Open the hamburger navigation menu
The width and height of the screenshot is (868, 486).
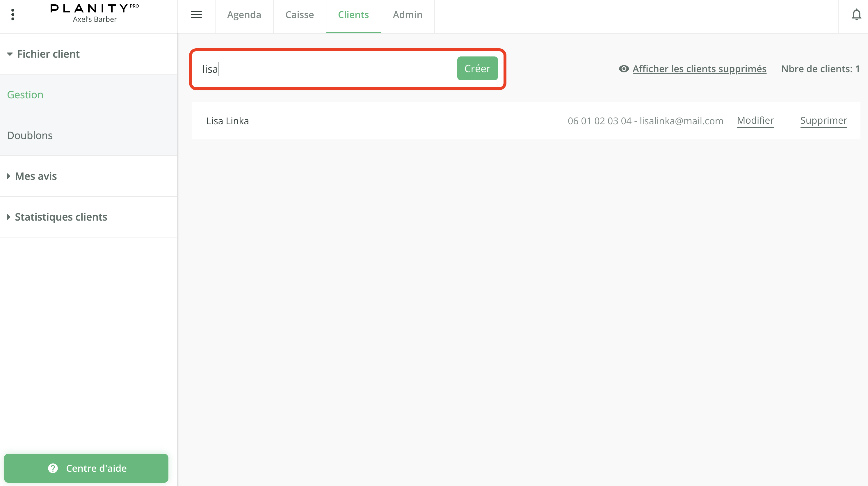point(196,15)
